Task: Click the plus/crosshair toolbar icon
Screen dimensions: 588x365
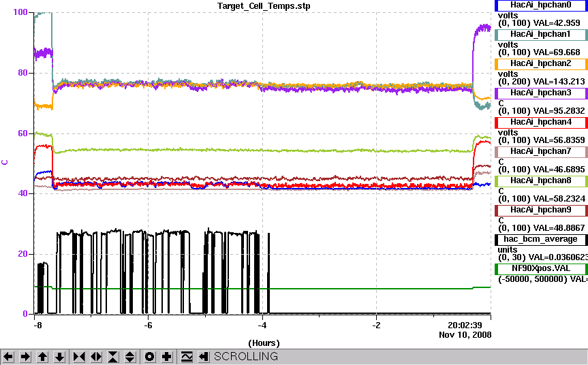Action: click(166, 356)
